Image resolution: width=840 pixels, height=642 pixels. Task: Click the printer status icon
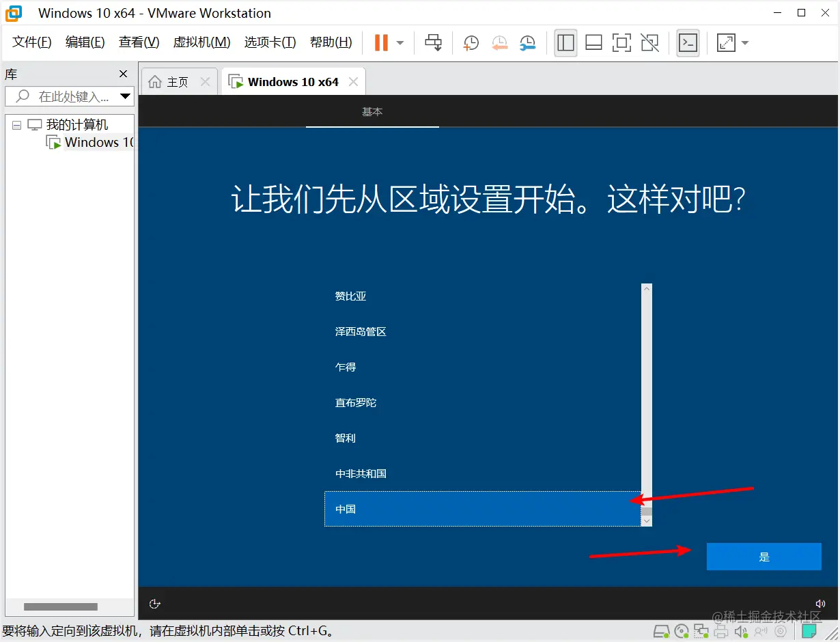pyautogui.click(x=720, y=630)
